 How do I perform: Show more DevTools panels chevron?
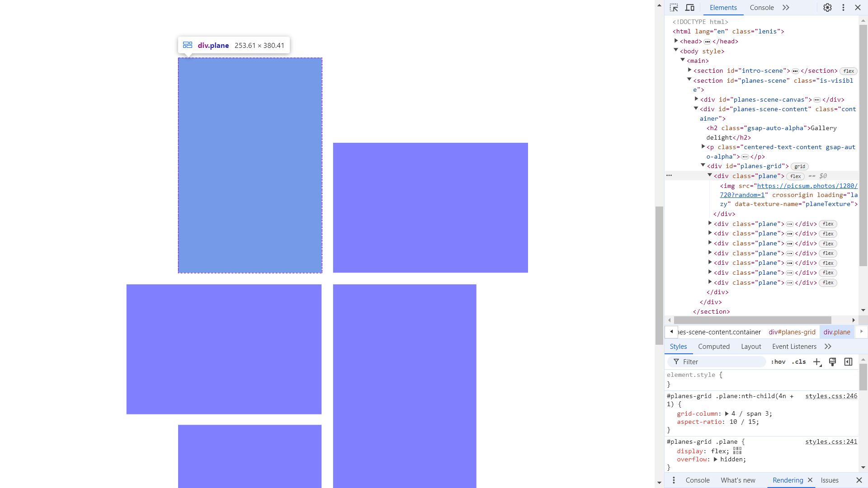(786, 8)
